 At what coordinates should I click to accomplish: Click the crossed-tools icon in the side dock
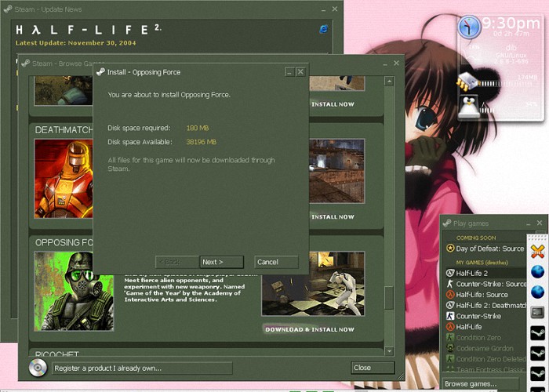pyautogui.click(x=537, y=251)
